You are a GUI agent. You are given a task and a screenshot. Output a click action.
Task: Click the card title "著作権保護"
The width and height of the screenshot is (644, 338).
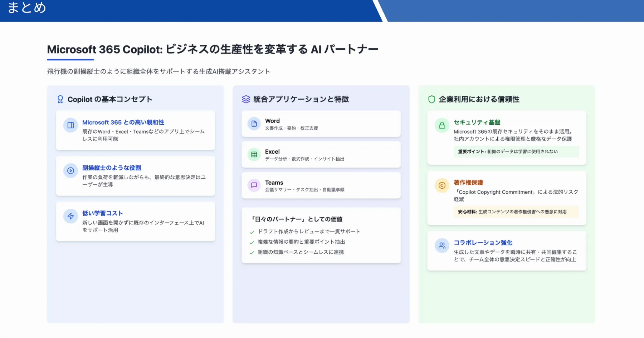(x=468, y=182)
